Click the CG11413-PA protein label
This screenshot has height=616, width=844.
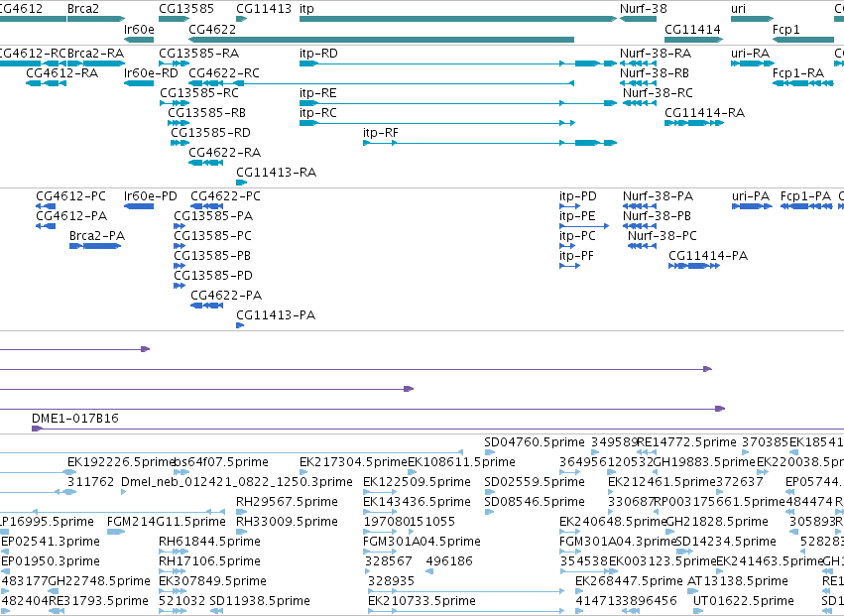tap(276, 315)
